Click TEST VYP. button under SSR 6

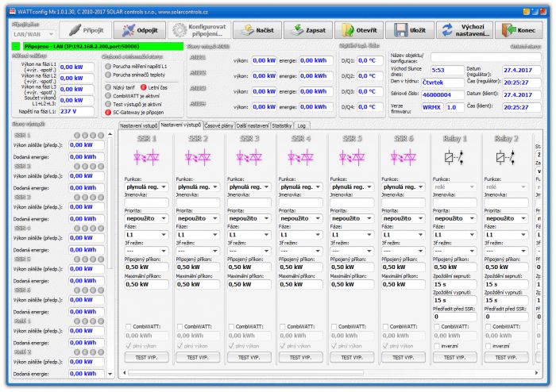(x=403, y=358)
